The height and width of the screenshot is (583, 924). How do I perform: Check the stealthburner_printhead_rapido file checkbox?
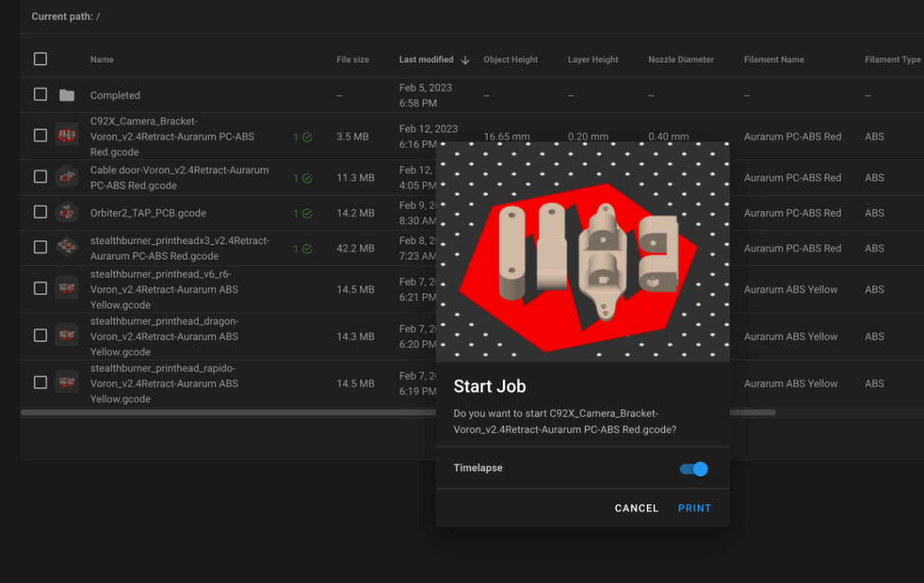point(41,383)
